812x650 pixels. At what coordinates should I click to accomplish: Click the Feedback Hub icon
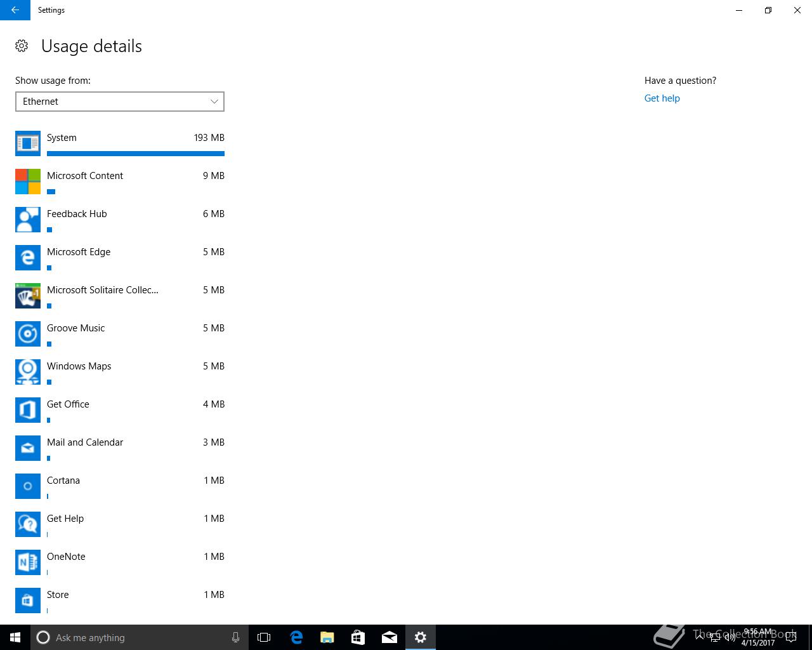[28, 220]
